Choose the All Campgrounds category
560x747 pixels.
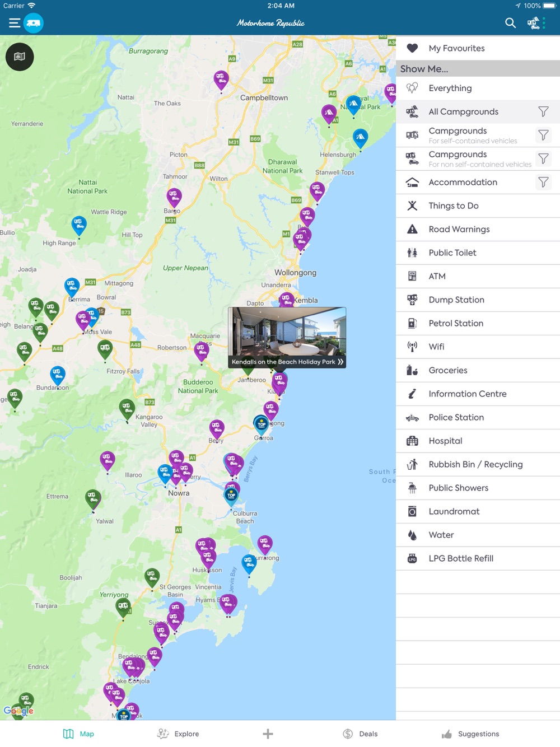(463, 111)
